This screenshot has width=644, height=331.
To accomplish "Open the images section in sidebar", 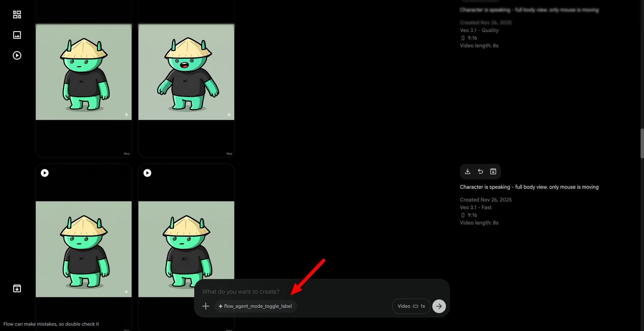I will (17, 35).
